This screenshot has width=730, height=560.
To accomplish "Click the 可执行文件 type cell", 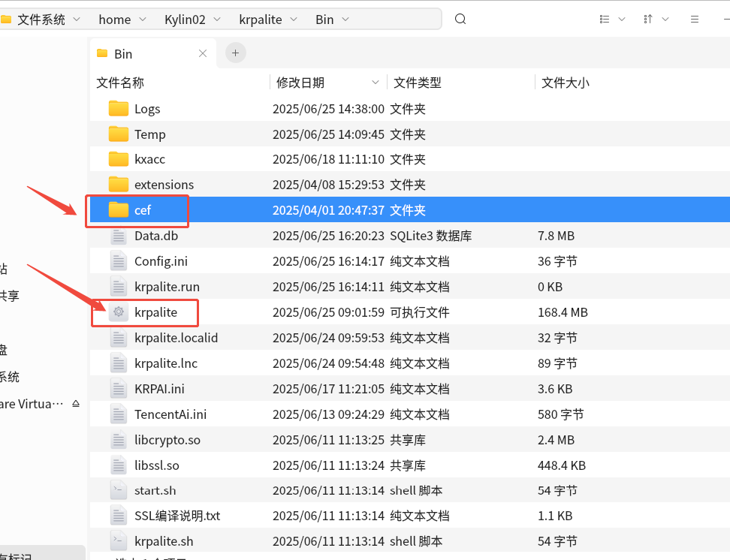I will click(420, 312).
